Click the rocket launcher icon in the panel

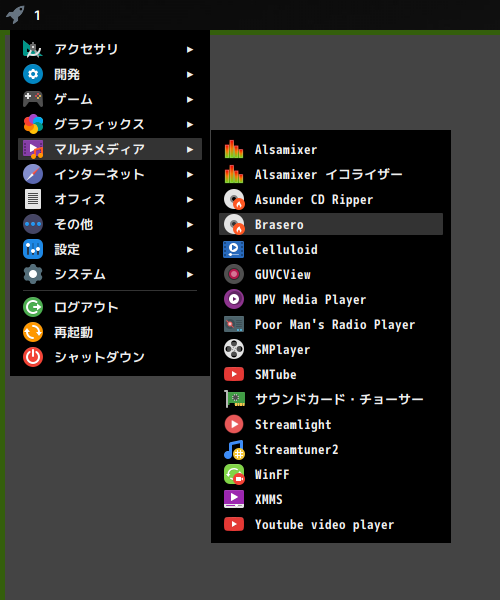tap(15, 15)
